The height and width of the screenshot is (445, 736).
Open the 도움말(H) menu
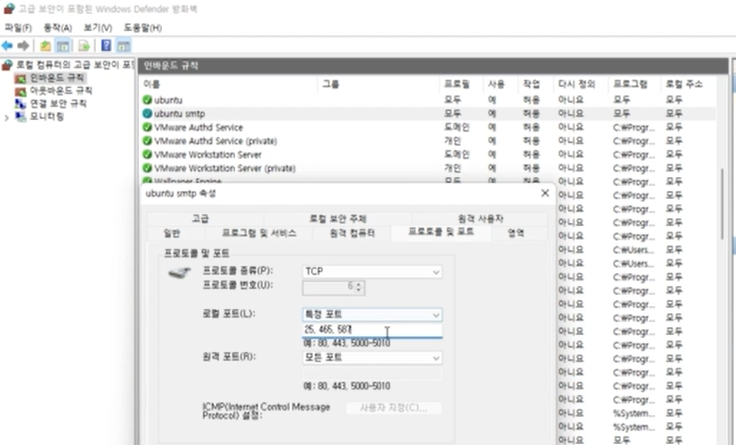[x=143, y=28]
